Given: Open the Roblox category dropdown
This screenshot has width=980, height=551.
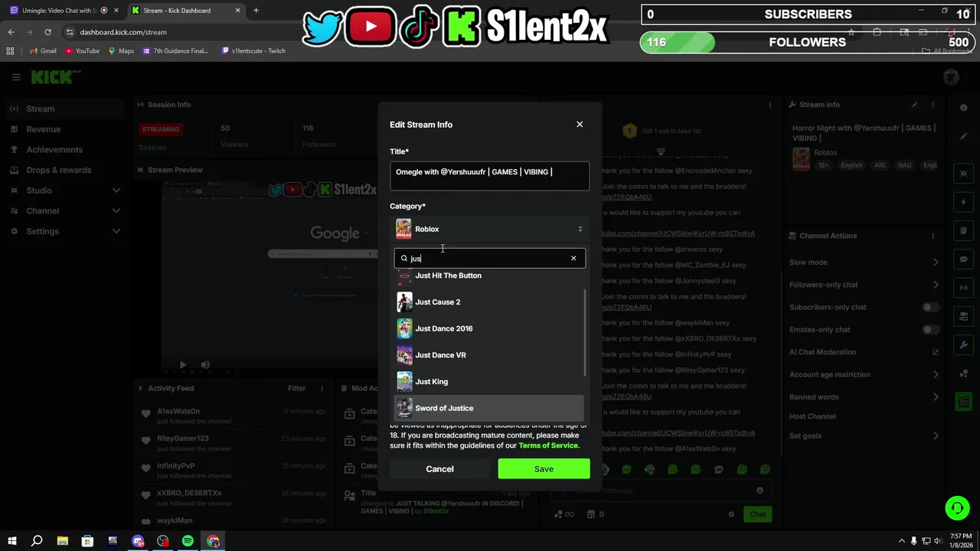Looking at the screenshot, I should 489,229.
